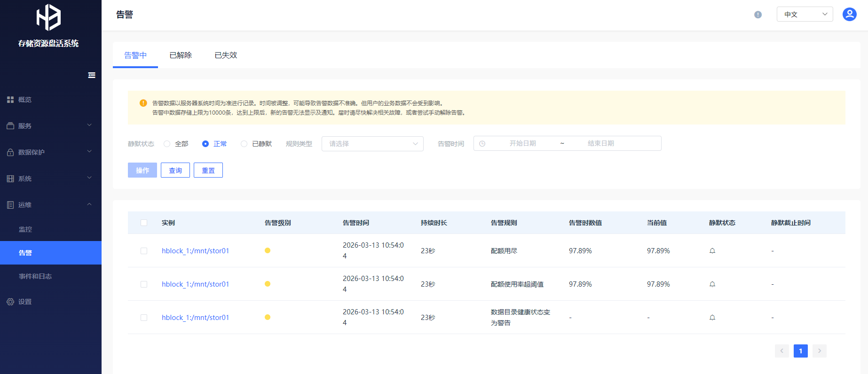Open the 设置 gear menu item
Screen dimensions: 868x374
(25, 302)
